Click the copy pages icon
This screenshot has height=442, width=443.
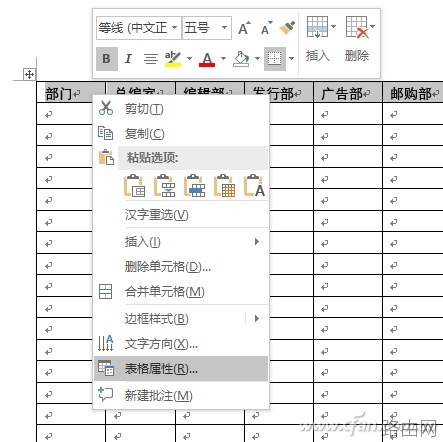tap(105, 133)
